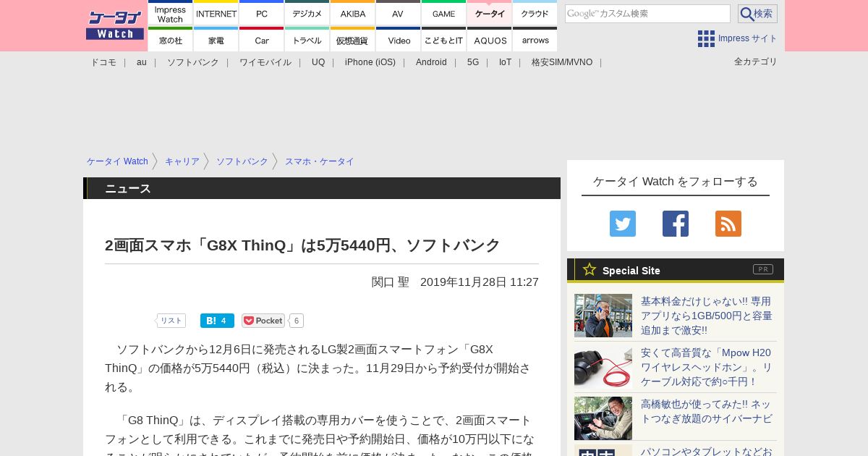Click キャリア breadcrumb link
Screen dimensions: 868x456
pyautogui.click(x=182, y=161)
